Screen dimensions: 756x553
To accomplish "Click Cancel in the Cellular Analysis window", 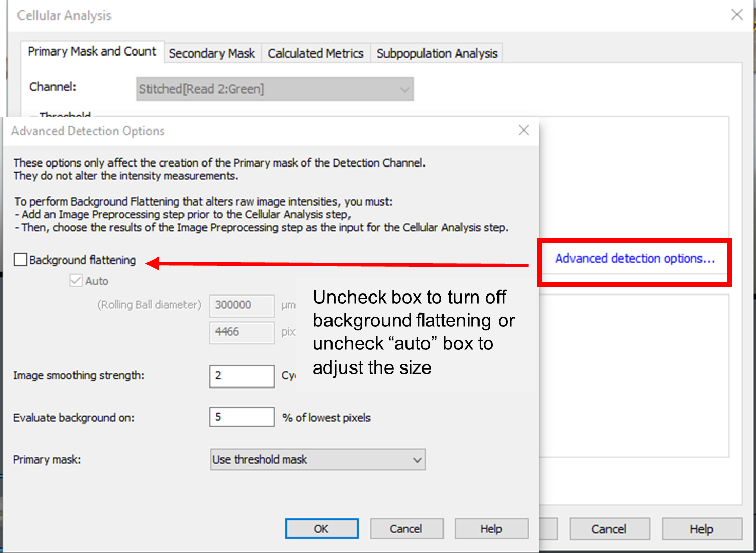I will (609, 529).
